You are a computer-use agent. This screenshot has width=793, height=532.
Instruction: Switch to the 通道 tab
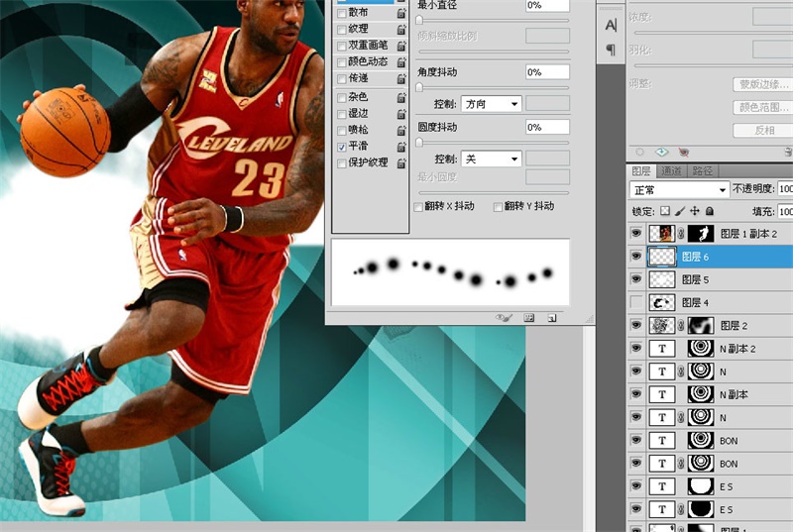pos(672,170)
